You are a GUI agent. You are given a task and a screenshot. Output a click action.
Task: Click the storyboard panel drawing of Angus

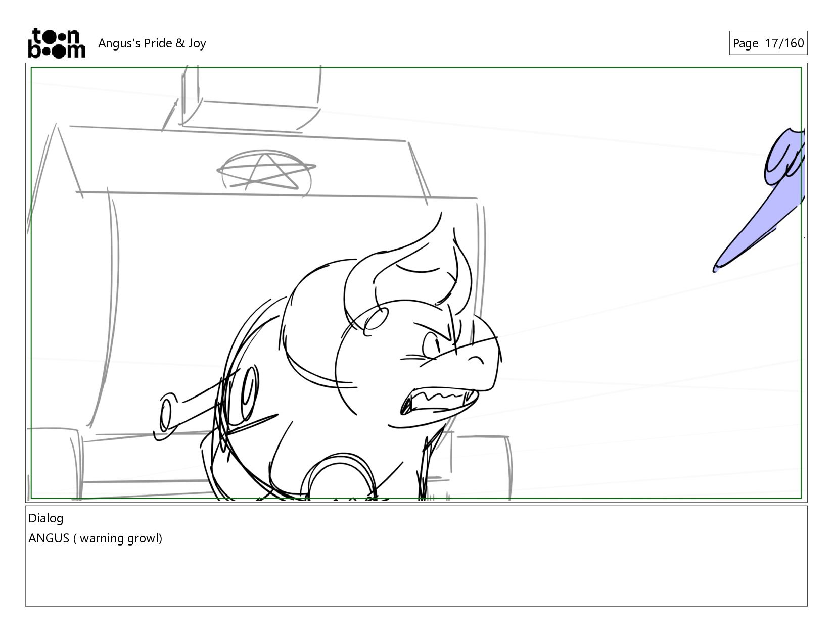416,283
